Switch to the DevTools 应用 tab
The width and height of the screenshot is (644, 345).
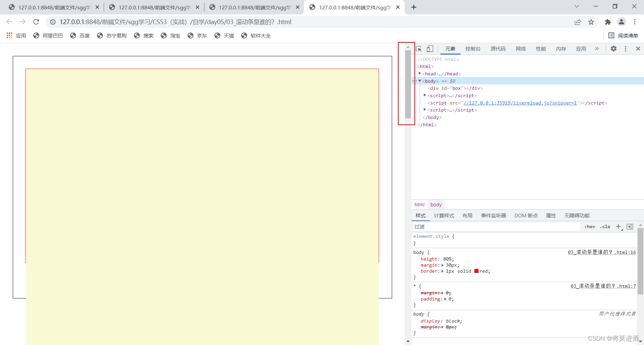pos(581,49)
